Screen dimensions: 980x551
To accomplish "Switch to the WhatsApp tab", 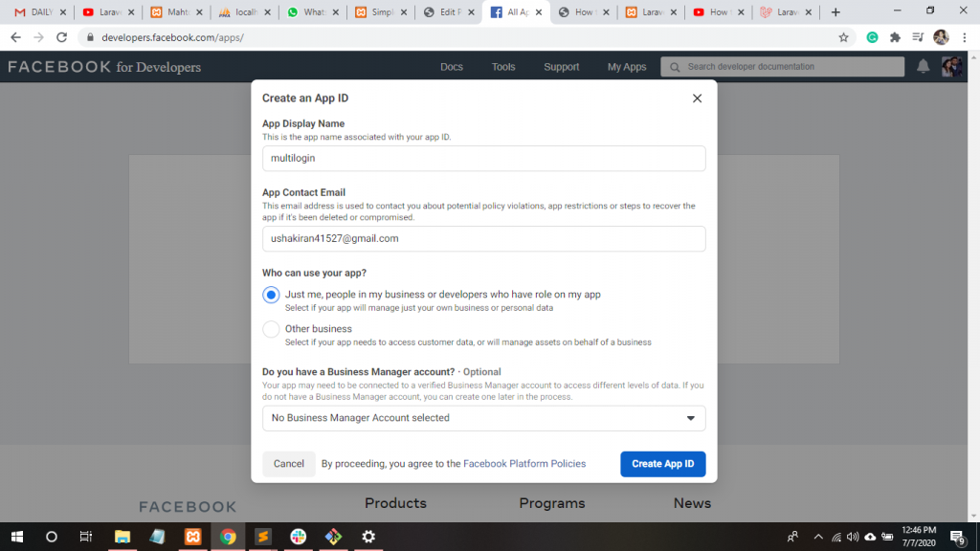I will (x=311, y=11).
